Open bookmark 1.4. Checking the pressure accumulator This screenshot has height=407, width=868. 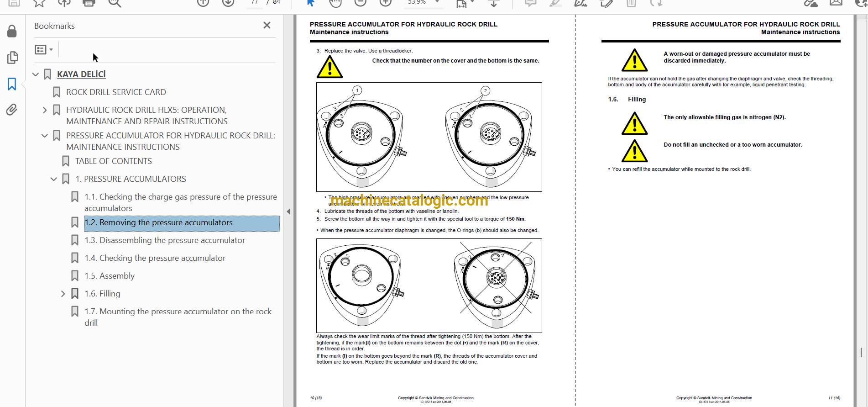[x=155, y=258]
